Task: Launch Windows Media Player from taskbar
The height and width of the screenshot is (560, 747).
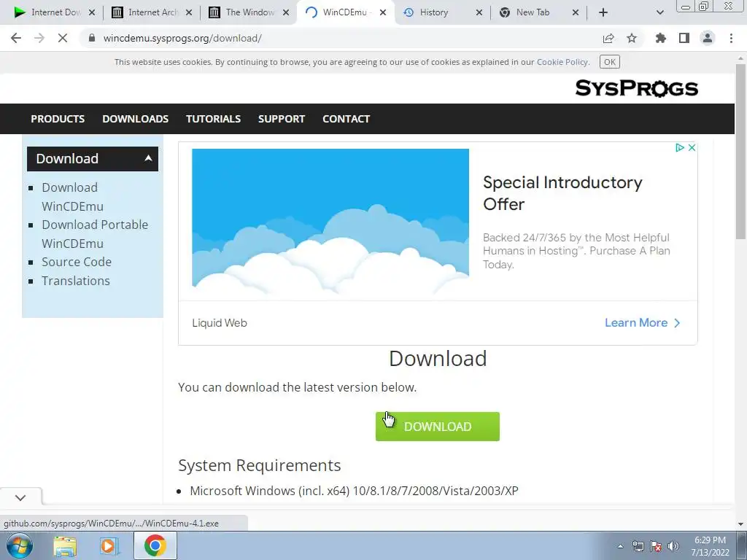Action: pyautogui.click(x=109, y=545)
